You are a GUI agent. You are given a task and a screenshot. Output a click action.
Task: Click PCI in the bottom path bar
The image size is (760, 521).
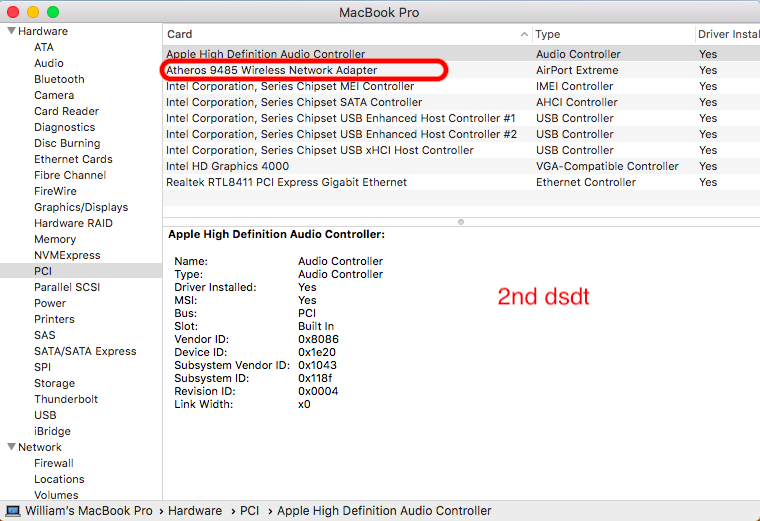click(x=251, y=511)
